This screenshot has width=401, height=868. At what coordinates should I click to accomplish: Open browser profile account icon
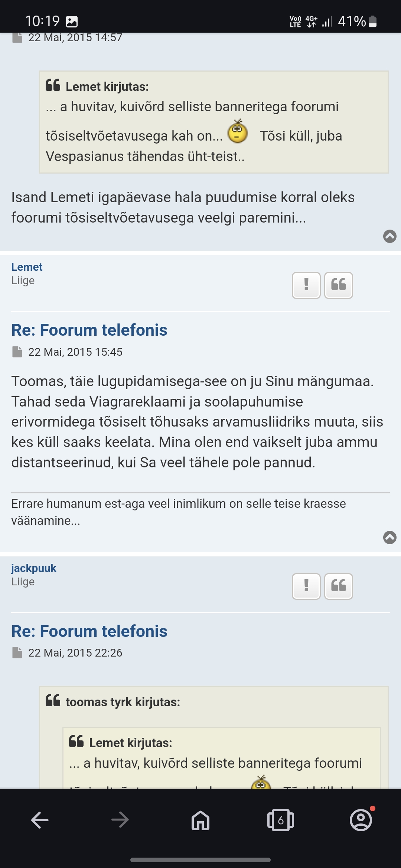[x=361, y=820]
